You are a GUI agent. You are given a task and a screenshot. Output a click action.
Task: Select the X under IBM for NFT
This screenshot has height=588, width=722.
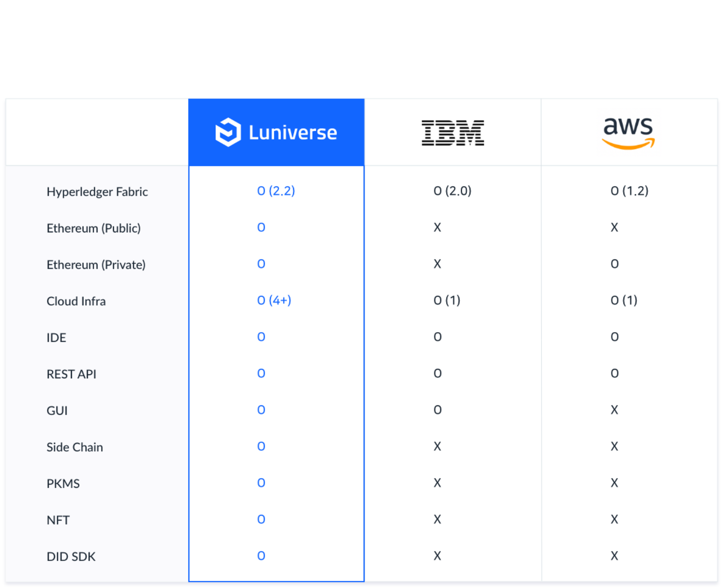point(437,519)
